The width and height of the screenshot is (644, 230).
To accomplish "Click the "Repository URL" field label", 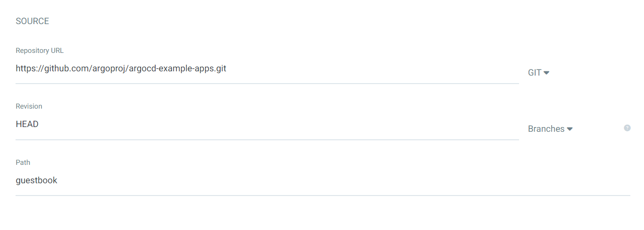I will tap(40, 51).
